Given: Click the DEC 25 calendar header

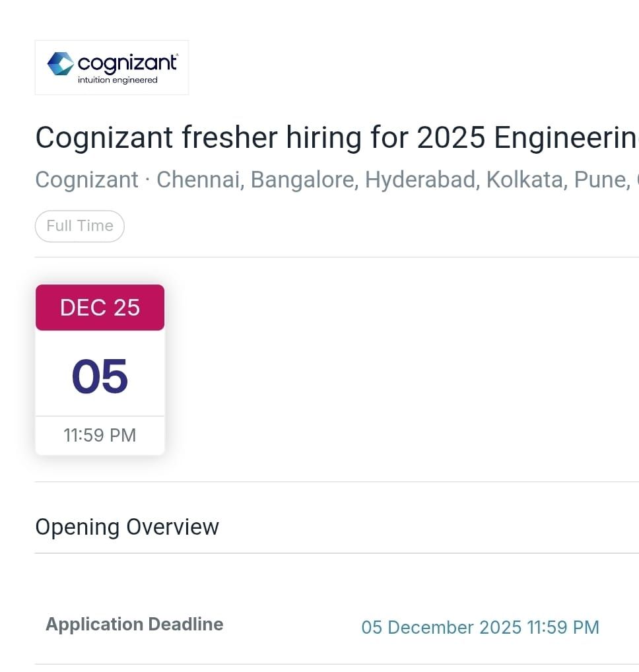Looking at the screenshot, I should click(100, 308).
